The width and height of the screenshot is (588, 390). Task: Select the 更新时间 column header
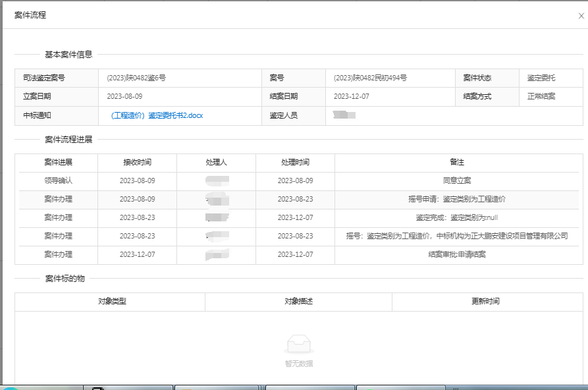485,302
